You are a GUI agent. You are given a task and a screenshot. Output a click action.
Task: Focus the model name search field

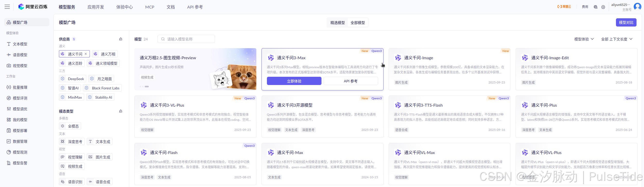pos(186,39)
